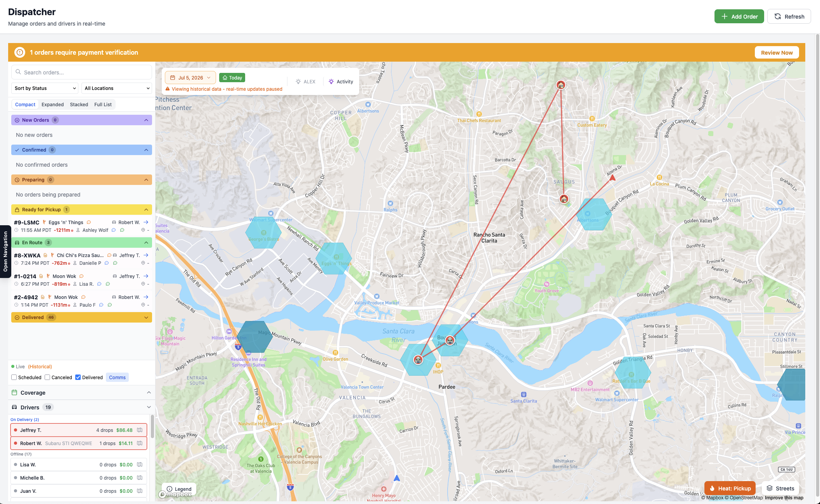Open arrow for order #9-LSMC

[146, 222]
